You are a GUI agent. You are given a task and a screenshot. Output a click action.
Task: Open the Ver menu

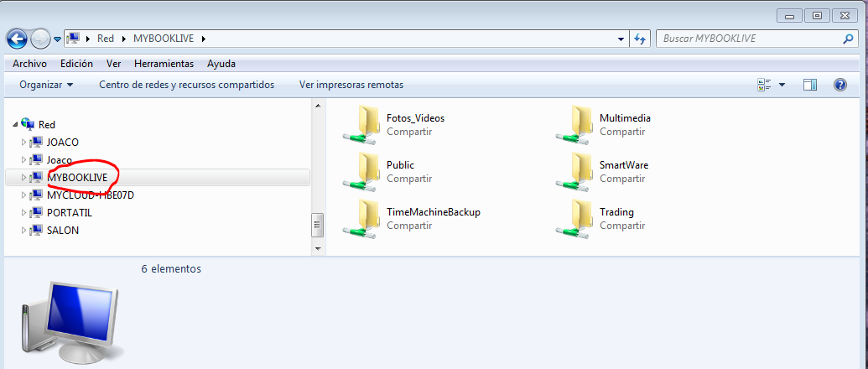[x=113, y=64]
